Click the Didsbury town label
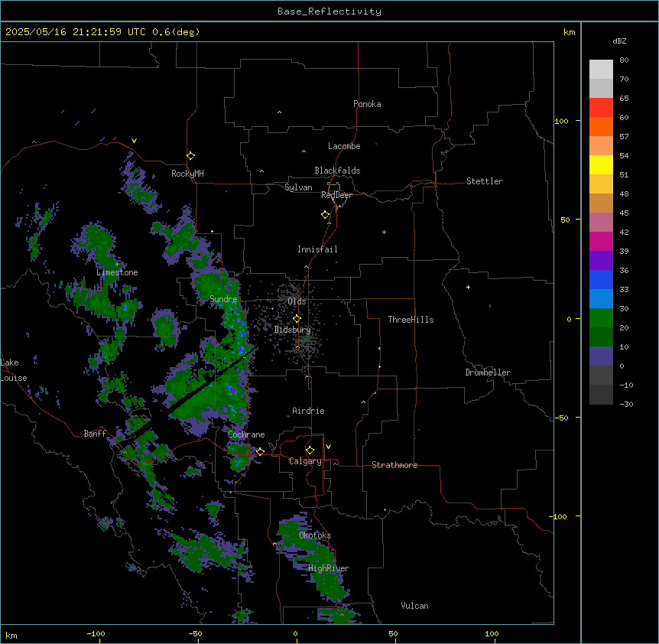Image resolution: width=659 pixels, height=644 pixels. [293, 330]
